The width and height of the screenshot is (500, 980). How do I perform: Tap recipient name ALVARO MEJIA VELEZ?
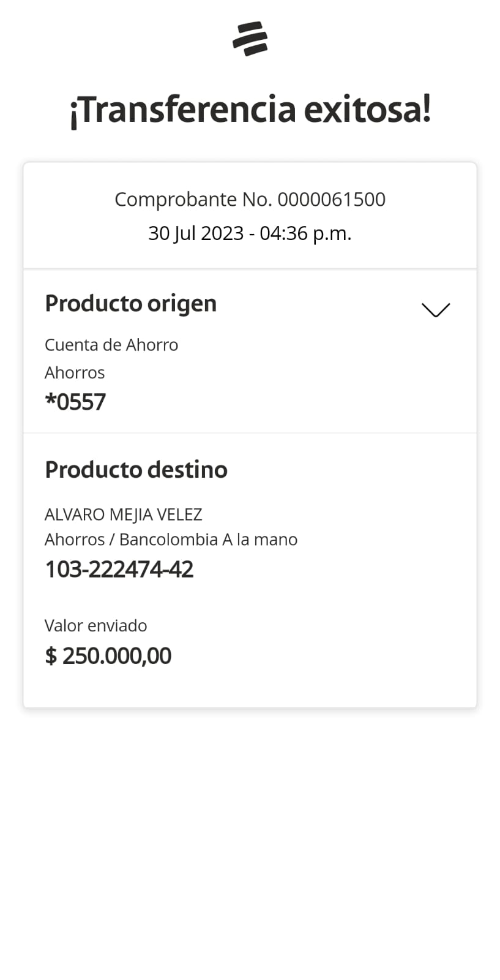click(123, 514)
